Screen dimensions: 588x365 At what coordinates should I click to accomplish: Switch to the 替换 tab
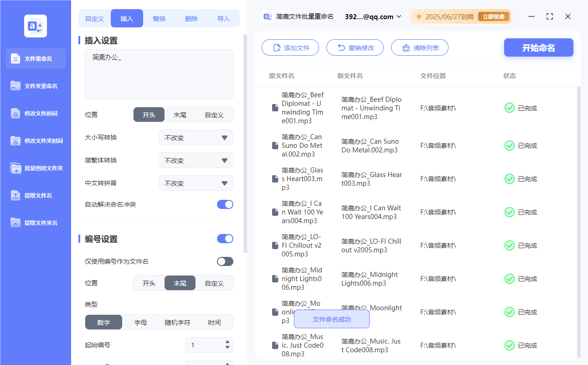(159, 18)
